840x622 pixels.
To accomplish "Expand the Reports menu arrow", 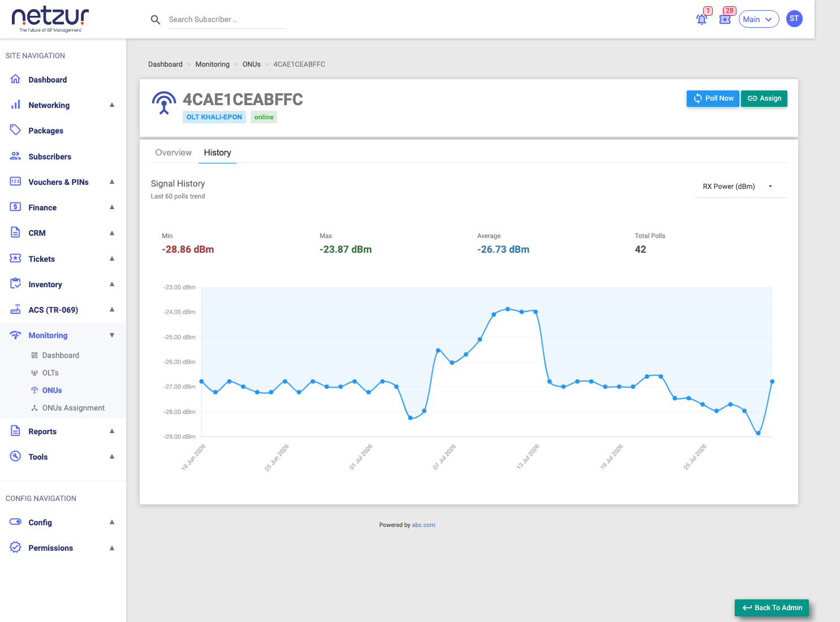I will [112, 431].
